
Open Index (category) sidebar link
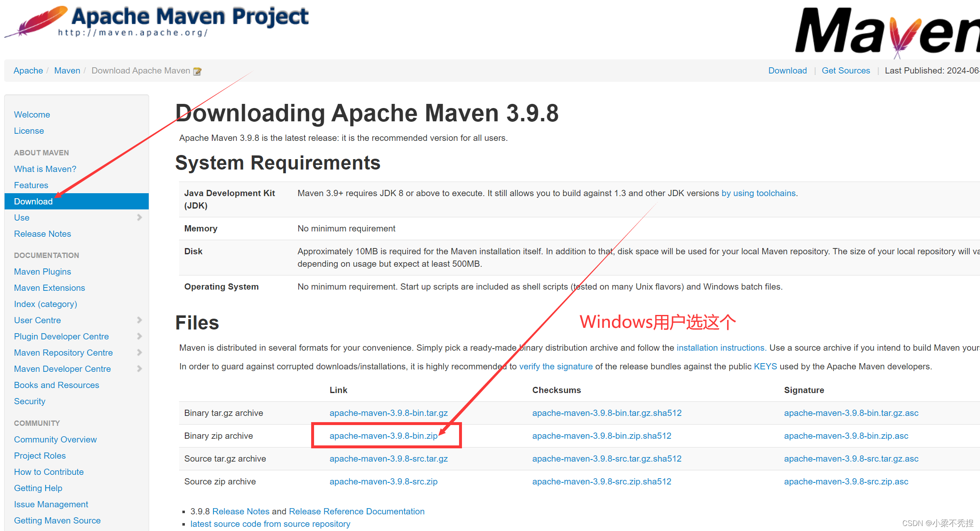coord(46,304)
